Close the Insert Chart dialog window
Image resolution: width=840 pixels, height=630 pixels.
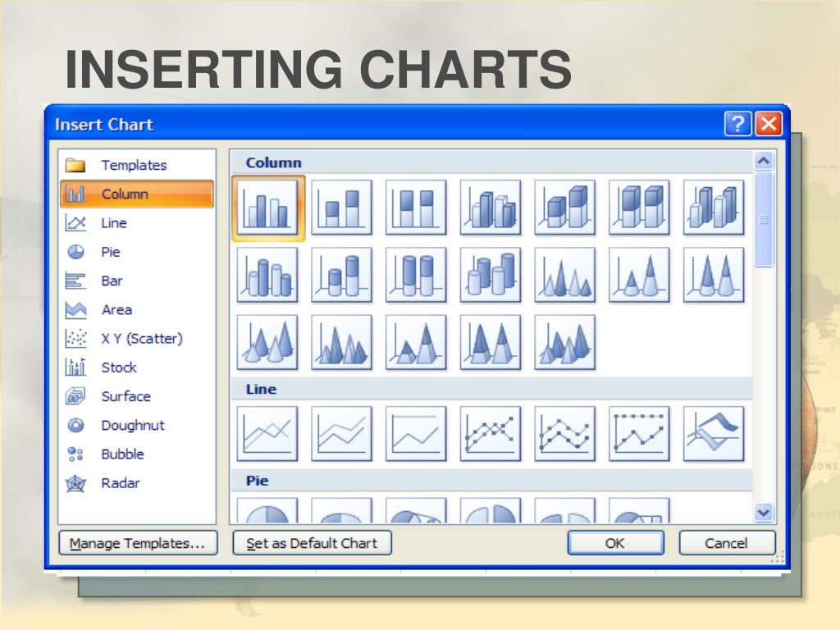[x=769, y=125]
